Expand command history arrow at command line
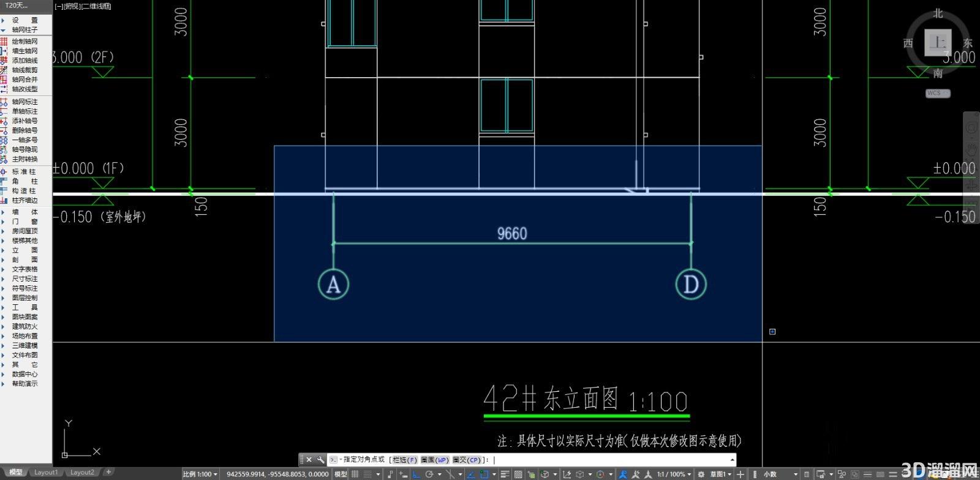This screenshot has width=980, height=480. tap(732, 460)
